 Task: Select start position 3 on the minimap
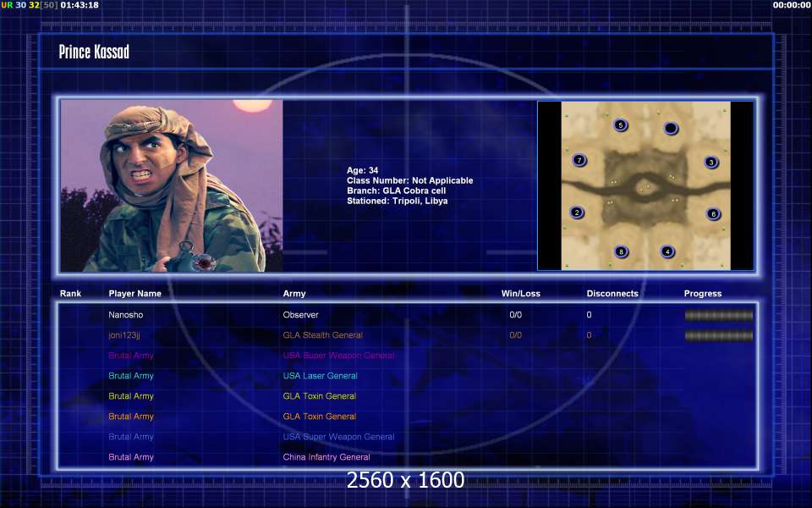pyautogui.click(x=711, y=163)
